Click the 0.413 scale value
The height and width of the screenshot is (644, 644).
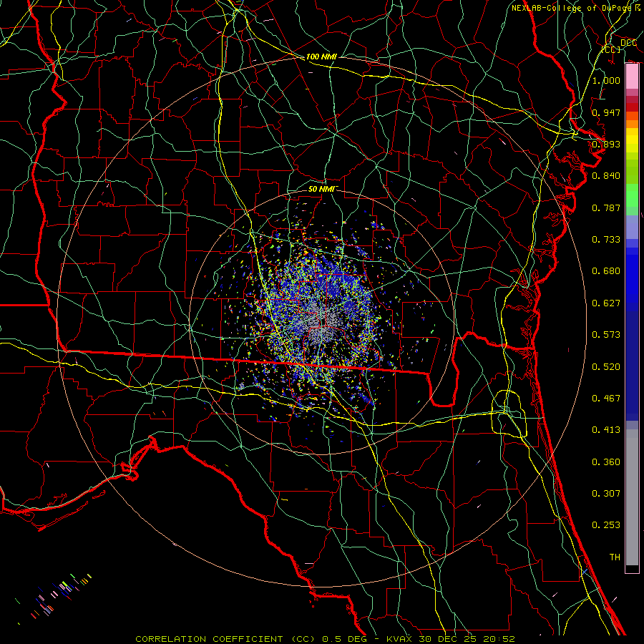606,429
